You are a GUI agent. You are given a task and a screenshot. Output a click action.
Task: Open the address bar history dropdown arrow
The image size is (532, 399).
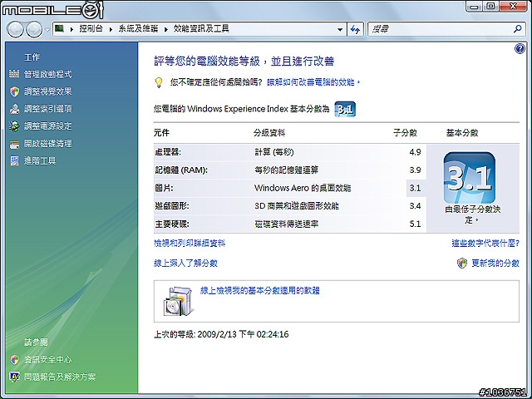click(340, 30)
